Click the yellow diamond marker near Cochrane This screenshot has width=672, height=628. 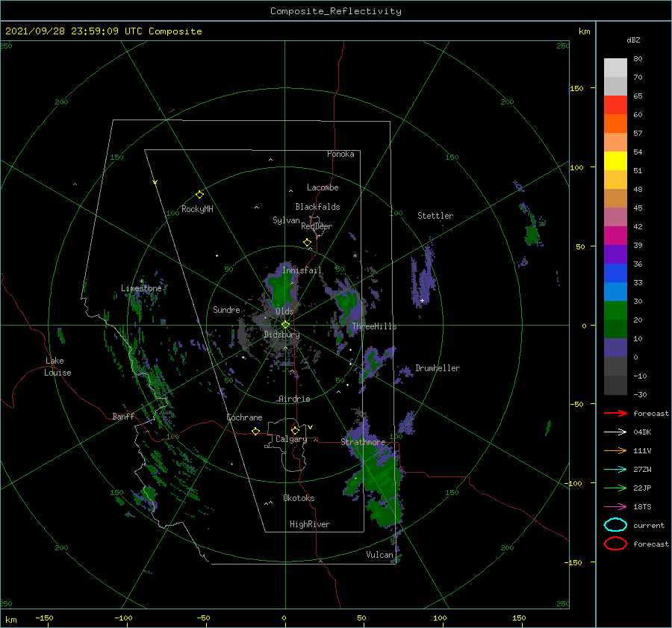(255, 431)
